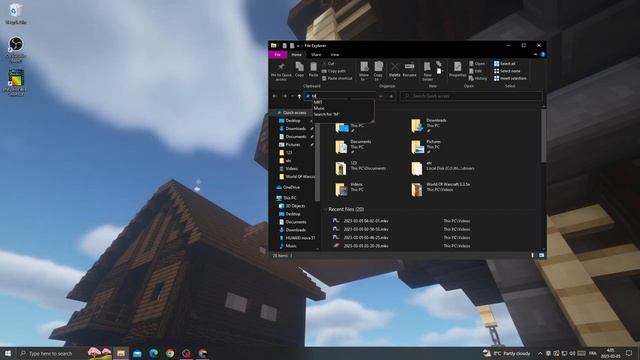Click World Of Warcraft 3.3.5a folder icon
Viewport: 640px width, 360px height.
click(x=417, y=189)
